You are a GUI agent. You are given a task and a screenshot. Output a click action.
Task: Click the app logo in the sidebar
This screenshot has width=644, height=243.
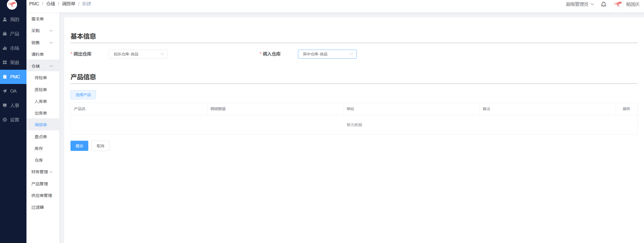12,4
